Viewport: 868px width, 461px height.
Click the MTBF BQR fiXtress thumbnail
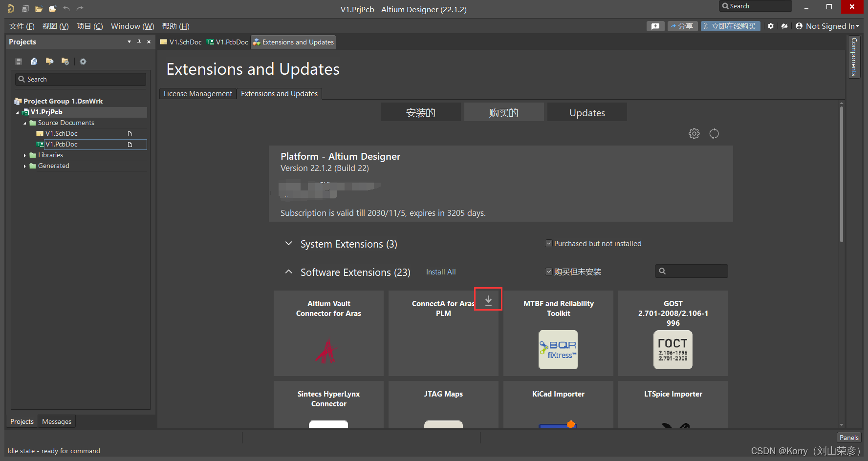558,350
